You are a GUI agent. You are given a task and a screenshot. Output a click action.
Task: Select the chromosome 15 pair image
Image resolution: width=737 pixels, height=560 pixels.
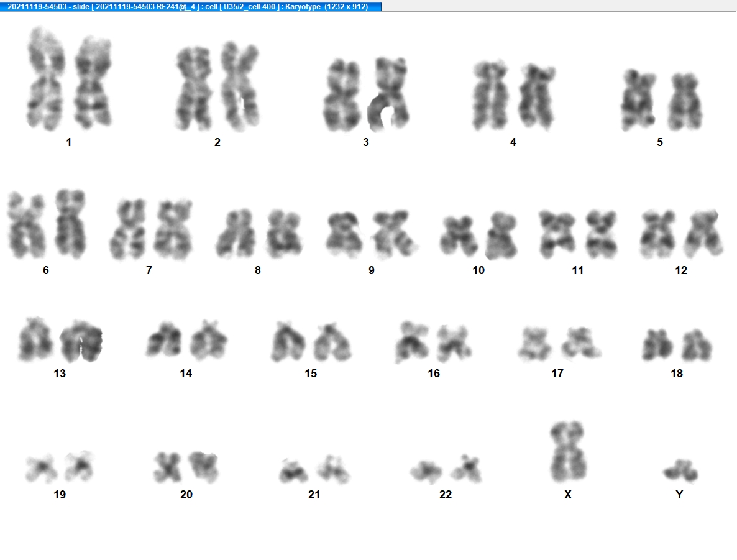point(311,342)
